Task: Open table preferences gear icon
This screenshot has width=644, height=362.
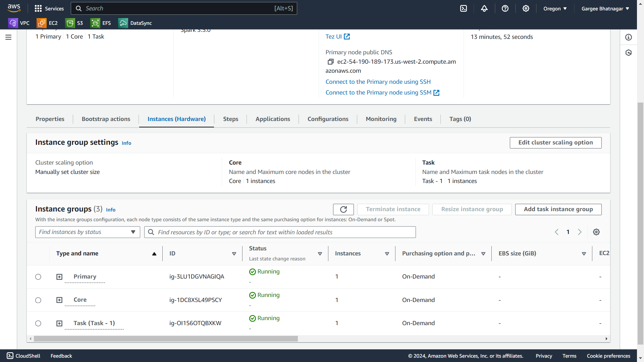Action: pyautogui.click(x=596, y=232)
